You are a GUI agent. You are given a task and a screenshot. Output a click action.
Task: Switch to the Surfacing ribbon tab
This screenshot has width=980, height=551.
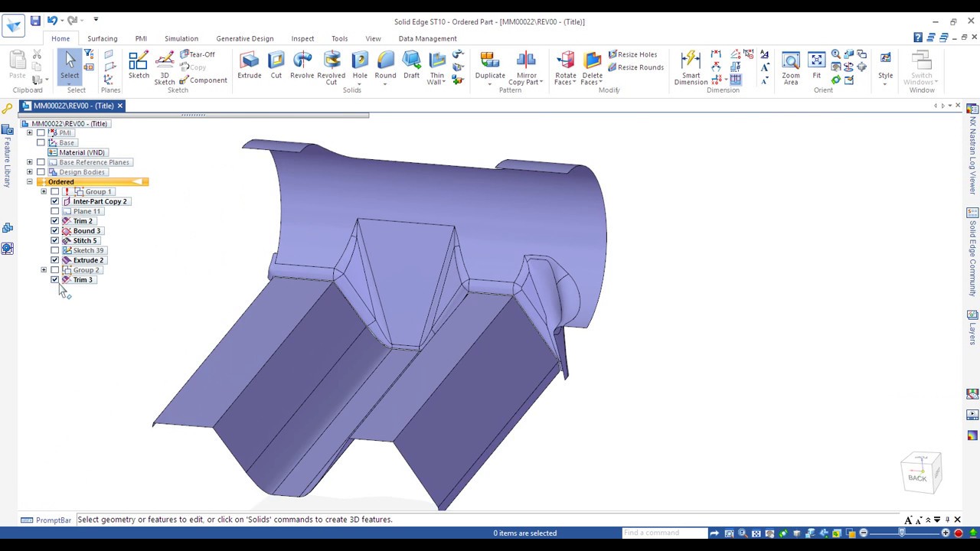point(102,38)
